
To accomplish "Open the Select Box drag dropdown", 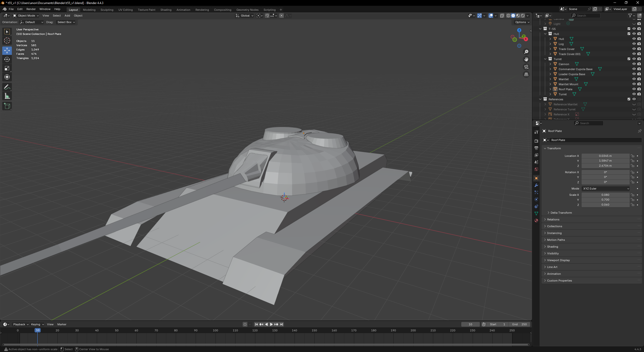I will tap(66, 22).
